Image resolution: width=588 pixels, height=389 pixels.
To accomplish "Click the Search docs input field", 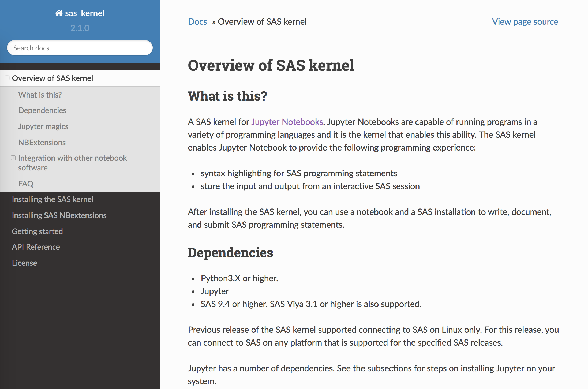I will click(x=80, y=48).
